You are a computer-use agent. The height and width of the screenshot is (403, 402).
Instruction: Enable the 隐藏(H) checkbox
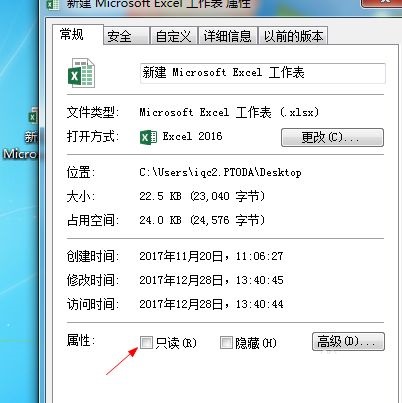point(226,342)
